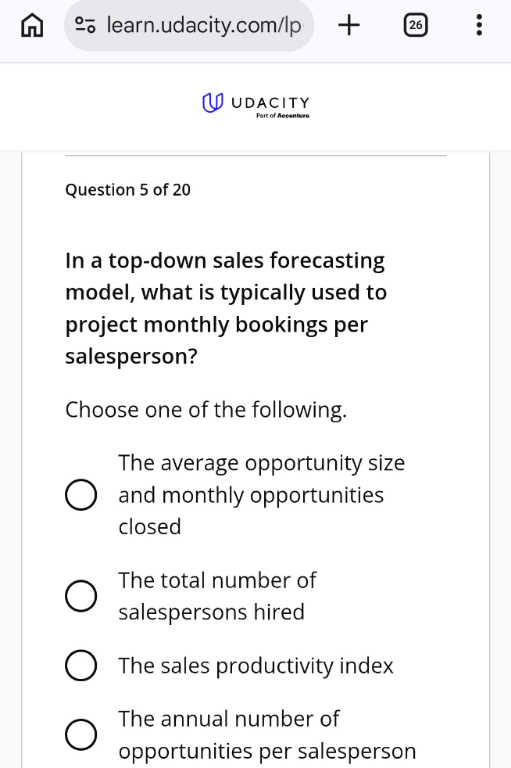Screen dimensions: 511x768
Task: Open the tab switcher showing 26
Action: pos(415,25)
